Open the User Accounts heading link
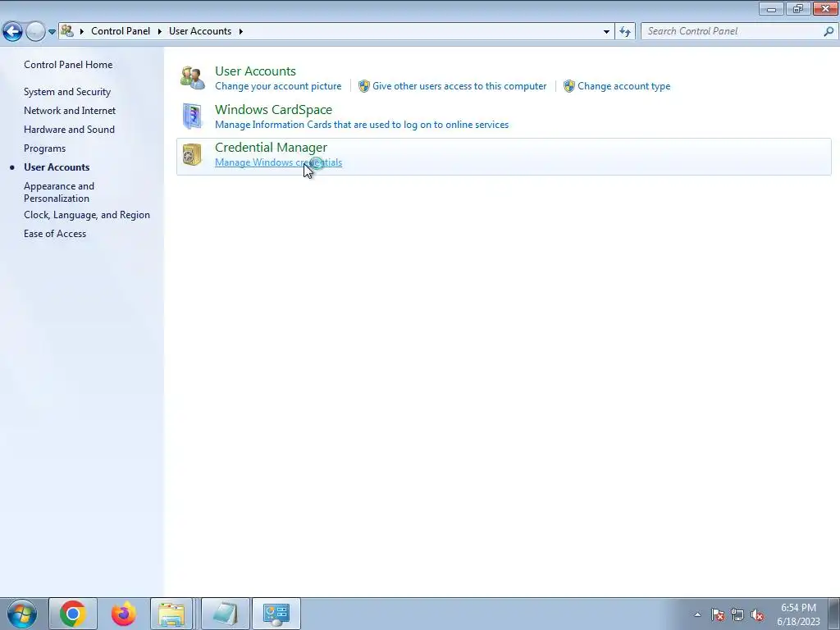Screen dimensions: 840x630 coord(255,71)
